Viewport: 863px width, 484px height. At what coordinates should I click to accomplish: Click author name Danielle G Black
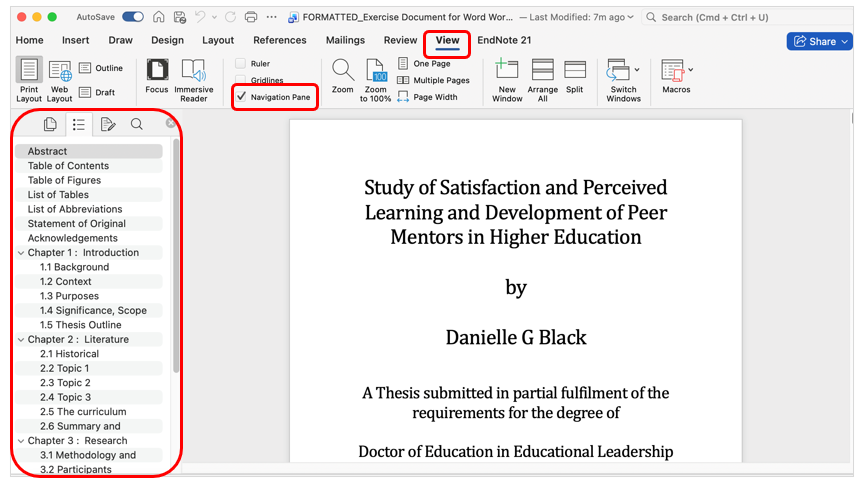pyautogui.click(x=516, y=337)
